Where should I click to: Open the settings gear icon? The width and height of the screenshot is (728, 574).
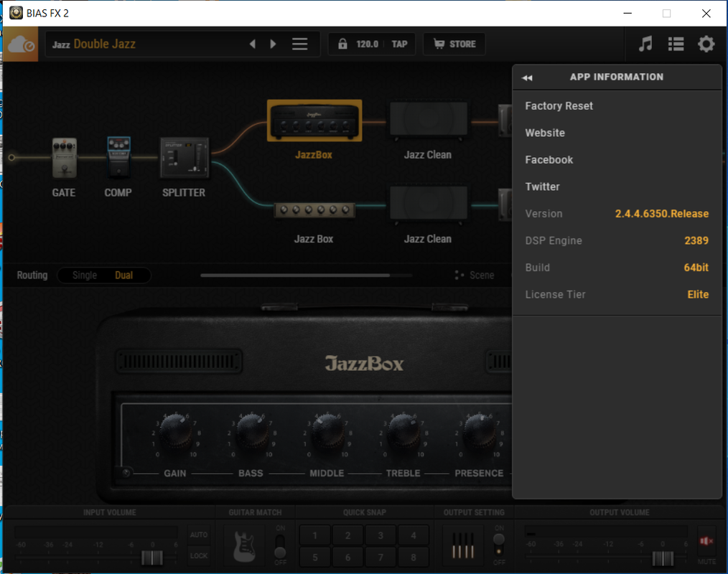[706, 44]
